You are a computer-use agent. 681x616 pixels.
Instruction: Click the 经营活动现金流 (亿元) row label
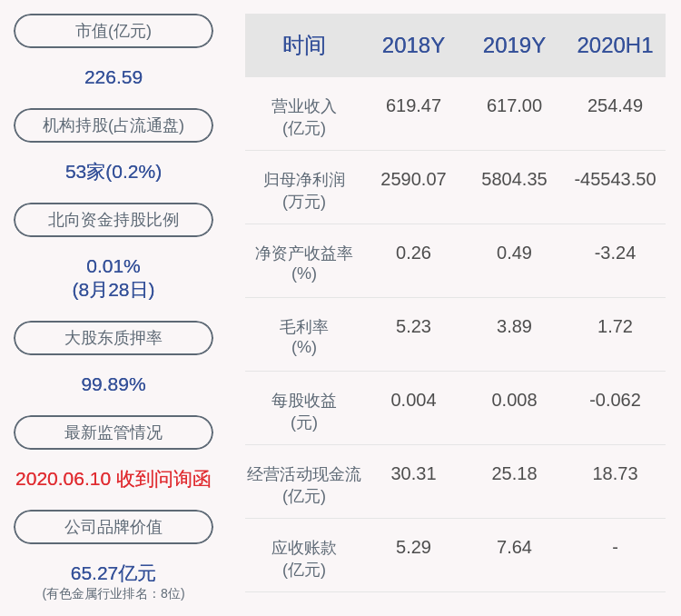pos(304,485)
